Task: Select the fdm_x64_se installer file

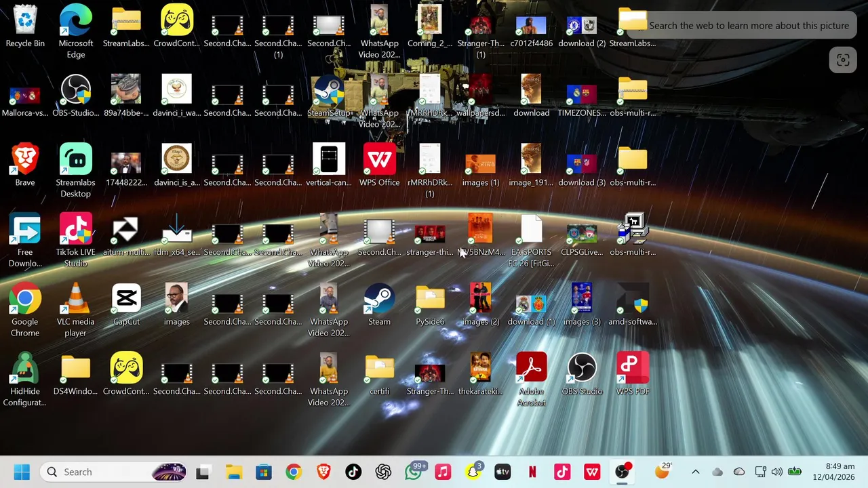Action: (176, 235)
